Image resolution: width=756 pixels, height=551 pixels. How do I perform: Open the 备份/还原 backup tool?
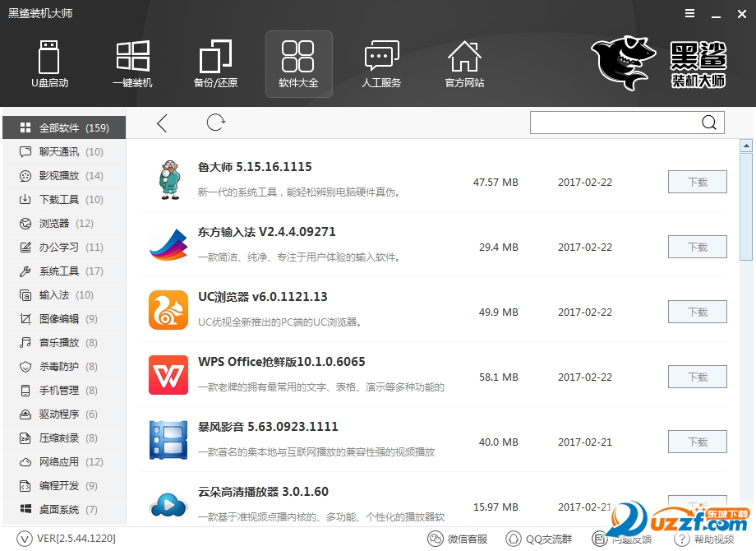click(x=215, y=64)
